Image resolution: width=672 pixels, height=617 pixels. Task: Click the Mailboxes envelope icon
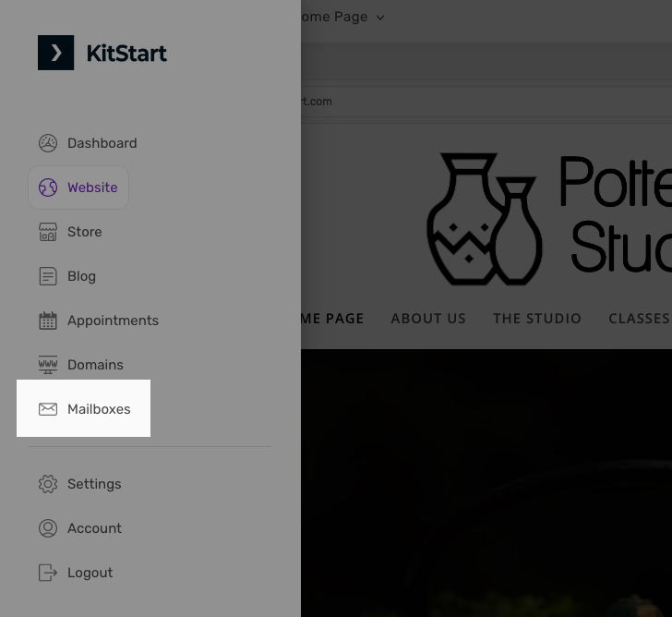coord(48,409)
